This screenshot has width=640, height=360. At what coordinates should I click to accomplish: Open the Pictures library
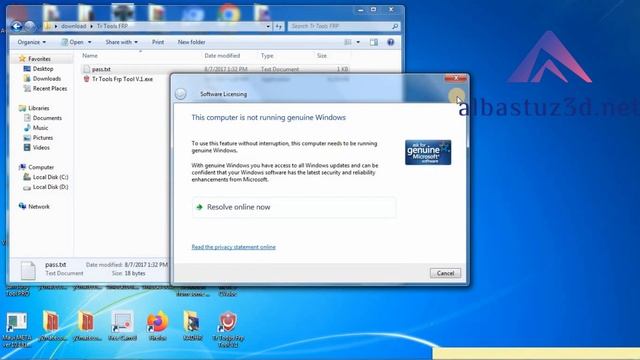point(43,138)
